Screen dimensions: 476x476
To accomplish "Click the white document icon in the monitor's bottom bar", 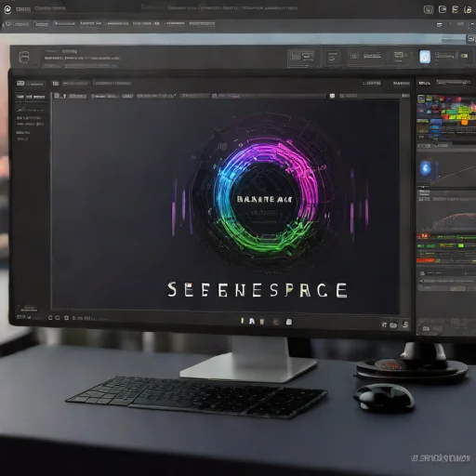I will click(x=289, y=322).
